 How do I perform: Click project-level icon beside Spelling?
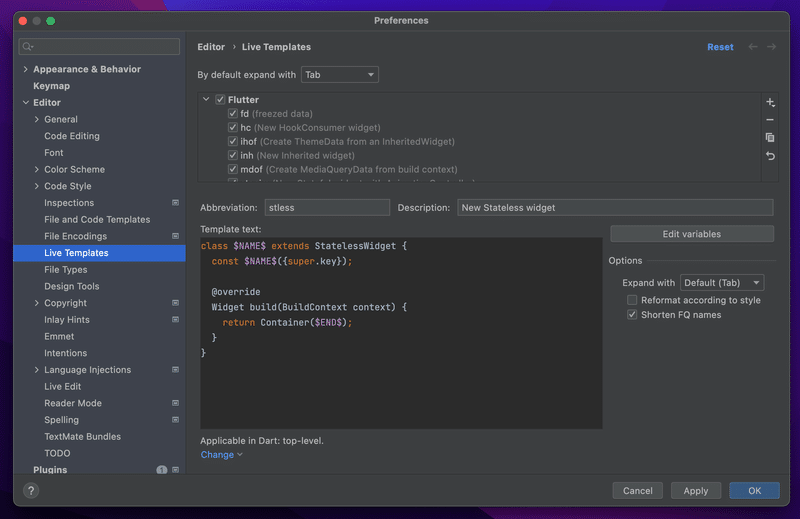175,419
